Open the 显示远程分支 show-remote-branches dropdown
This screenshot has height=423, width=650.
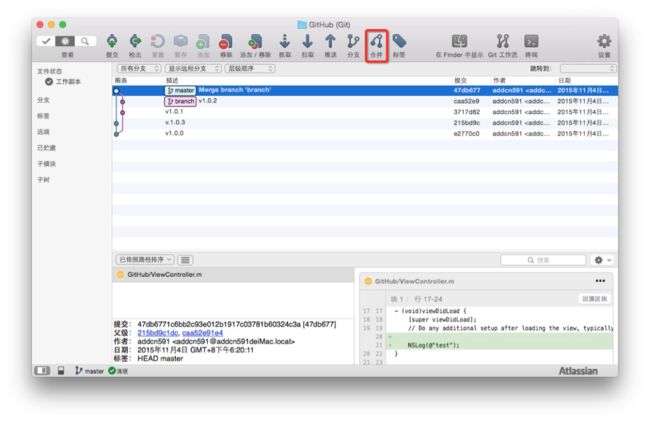pos(193,68)
